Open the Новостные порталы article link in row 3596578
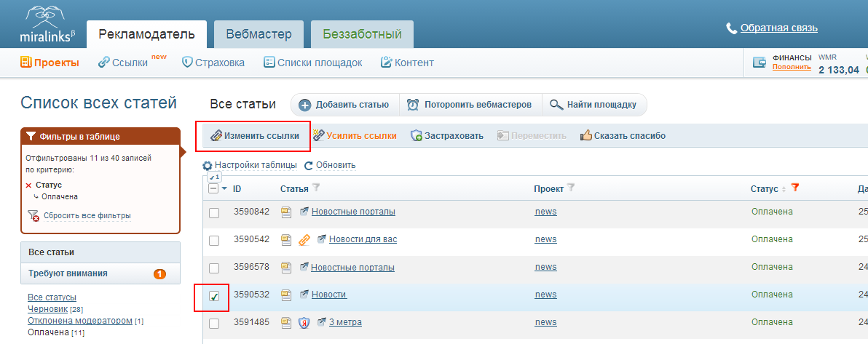The image size is (868, 344). click(352, 267)
